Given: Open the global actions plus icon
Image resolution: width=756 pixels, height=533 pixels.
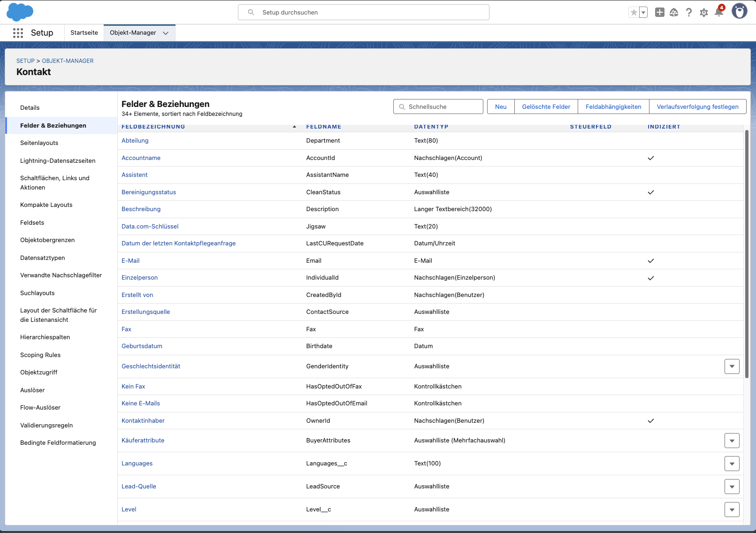Looking at the screenshot, I should (x=659, y=13).
